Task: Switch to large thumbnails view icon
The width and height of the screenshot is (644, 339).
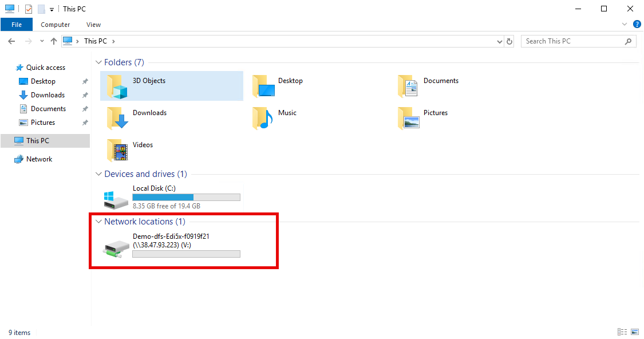Action: pyautogui.click(x=635, y=332)
